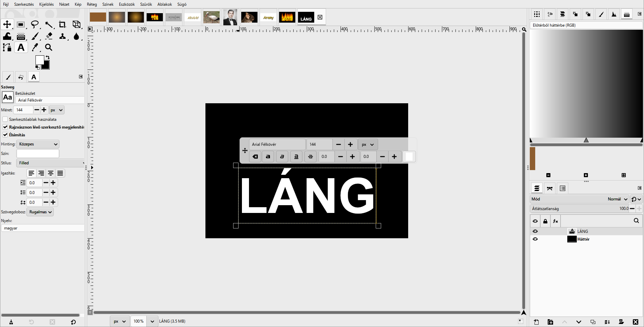Create a new layer from the layers panel footer
Viewport: 644px width, 327px height.
click(x=536, y=322)
